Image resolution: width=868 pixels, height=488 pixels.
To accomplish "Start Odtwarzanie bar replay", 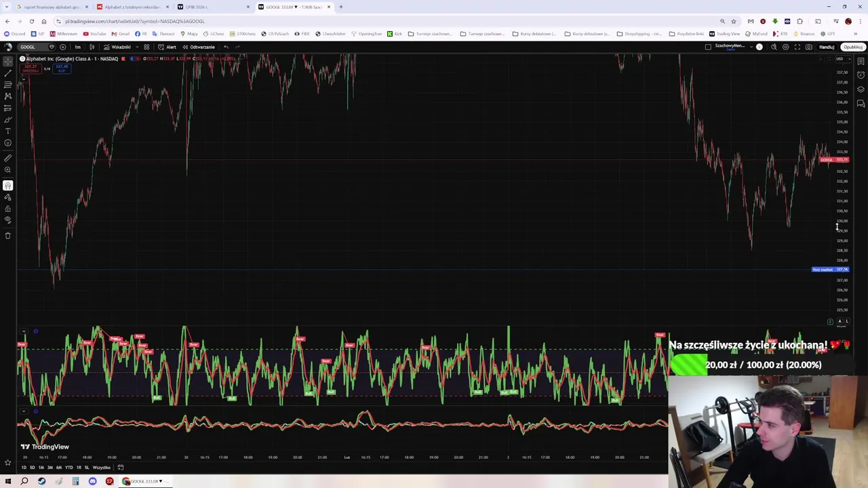I will coord(198,47).
